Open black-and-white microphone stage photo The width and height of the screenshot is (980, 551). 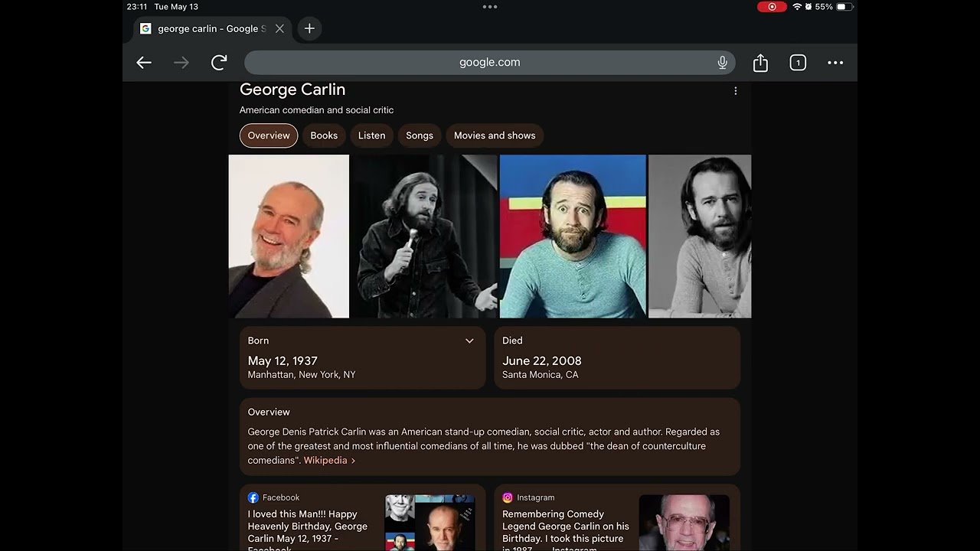(424, 236)
